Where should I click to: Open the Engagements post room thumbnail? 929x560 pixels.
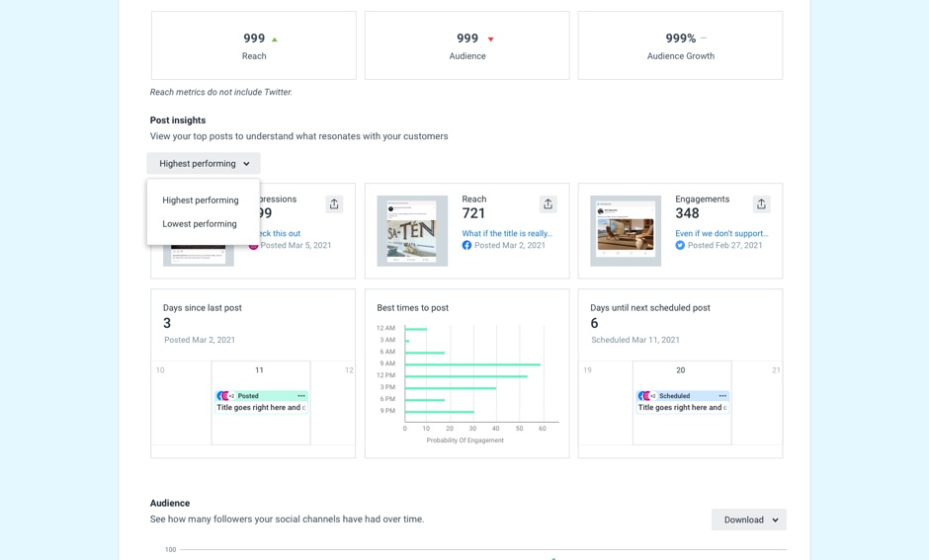click(x=626, y=231)
